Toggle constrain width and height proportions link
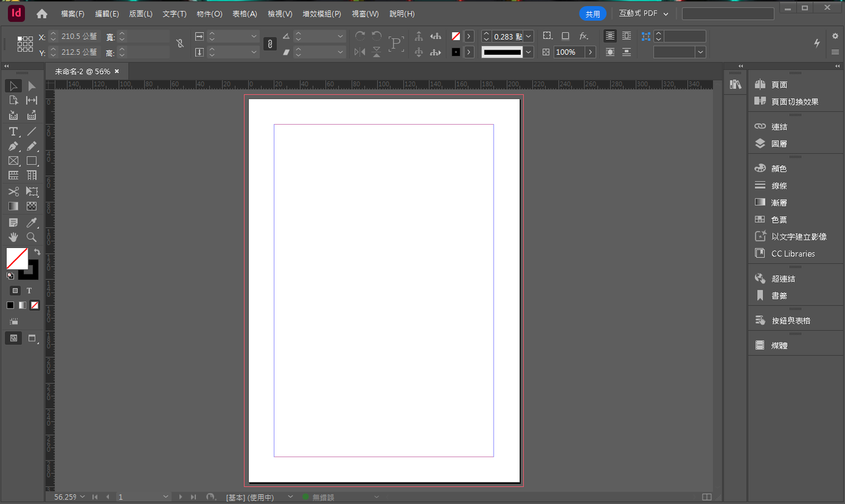This screenshot has height=504, width=845. 180,44
